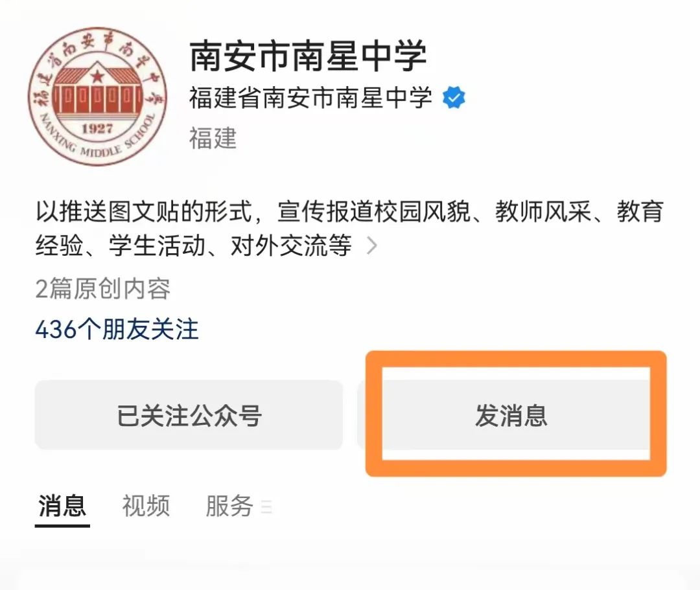Click the second description line 经验、学生活动、对外交流等
Screen dimensions: 700x590
pyautogui.click(x=194, y=245)
